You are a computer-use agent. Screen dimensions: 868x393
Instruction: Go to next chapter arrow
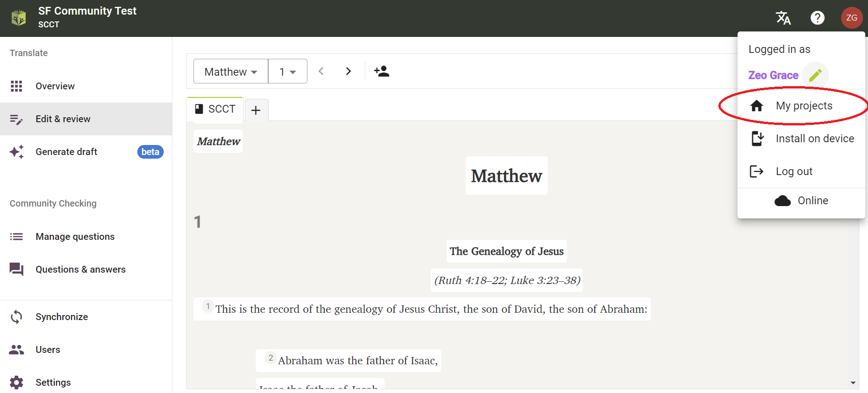tap(348, 71)
